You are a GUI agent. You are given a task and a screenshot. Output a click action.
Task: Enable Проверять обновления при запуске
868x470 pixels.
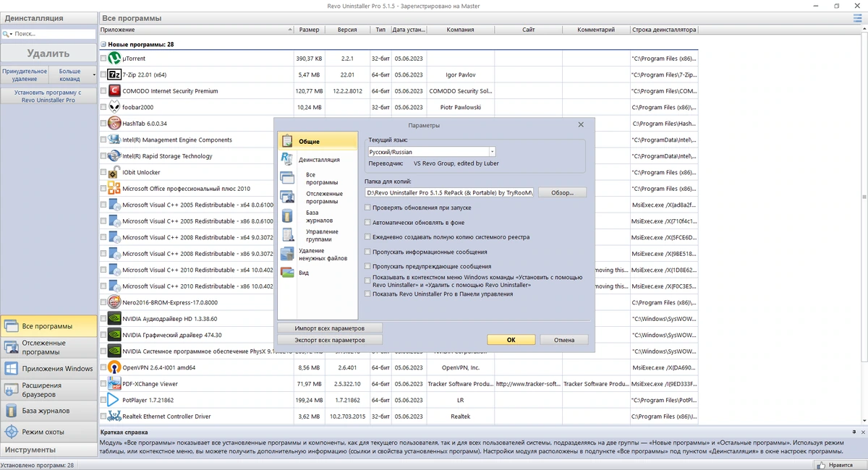pyautogui.click(x=367, y=208)
